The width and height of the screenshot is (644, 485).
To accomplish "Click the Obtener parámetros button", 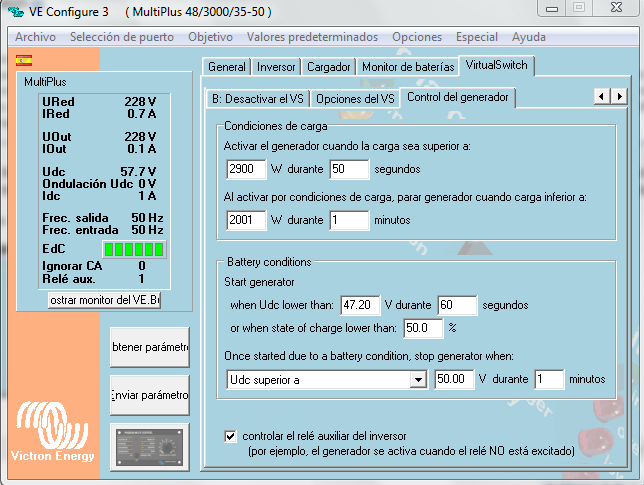I will tap(150, 347).
